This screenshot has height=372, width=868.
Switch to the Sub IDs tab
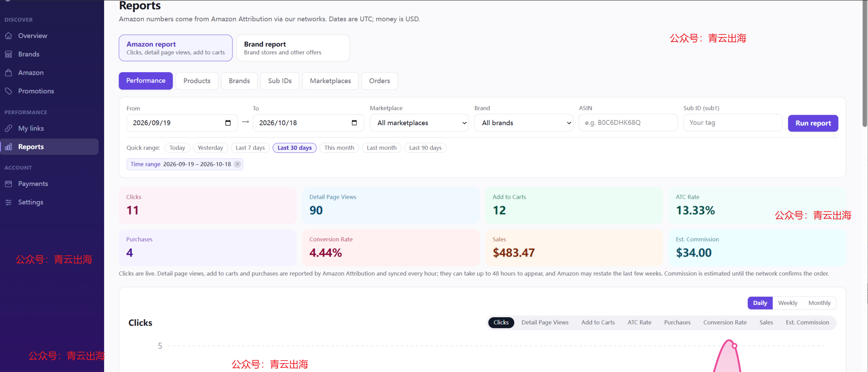pos(280,81)
